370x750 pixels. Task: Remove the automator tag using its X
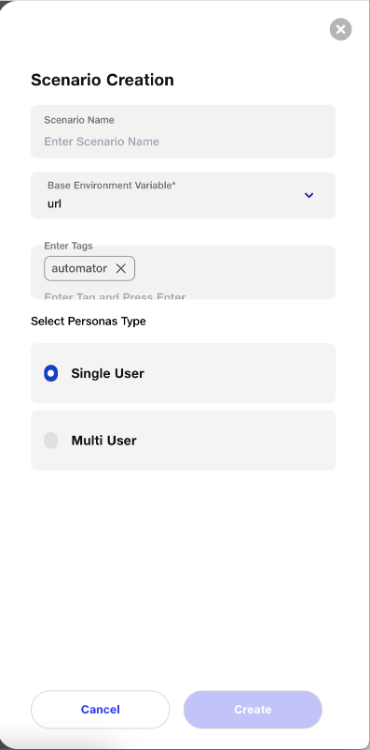pyautogui.click(x=121, y=268)
